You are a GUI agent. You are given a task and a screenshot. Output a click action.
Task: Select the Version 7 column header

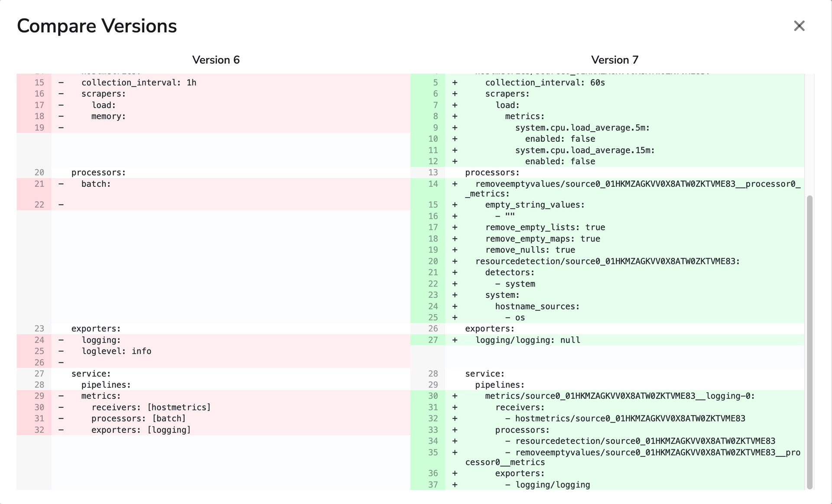615,60
